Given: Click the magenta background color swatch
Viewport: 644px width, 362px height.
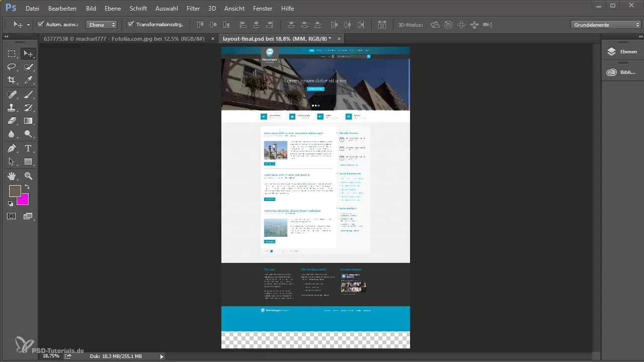Looking at the screenshot, I should pyautogui.click(x=25, y=201).
